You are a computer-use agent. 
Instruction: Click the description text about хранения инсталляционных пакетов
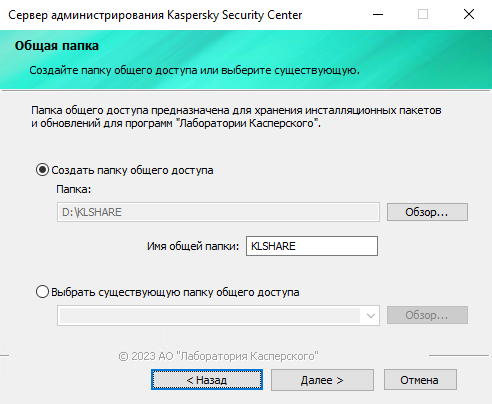click(x=236, y=117)
